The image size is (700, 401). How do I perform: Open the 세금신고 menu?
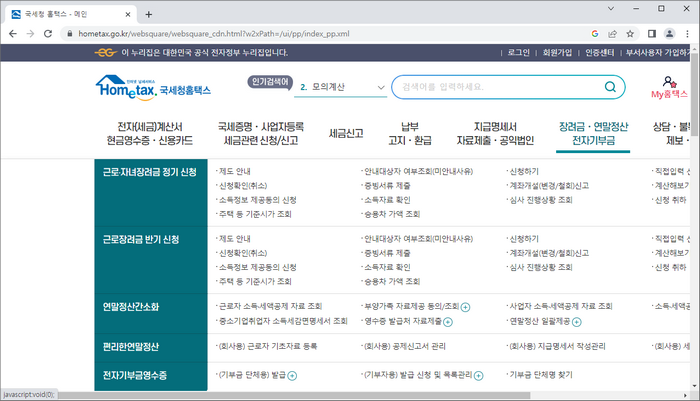point(346,134)
